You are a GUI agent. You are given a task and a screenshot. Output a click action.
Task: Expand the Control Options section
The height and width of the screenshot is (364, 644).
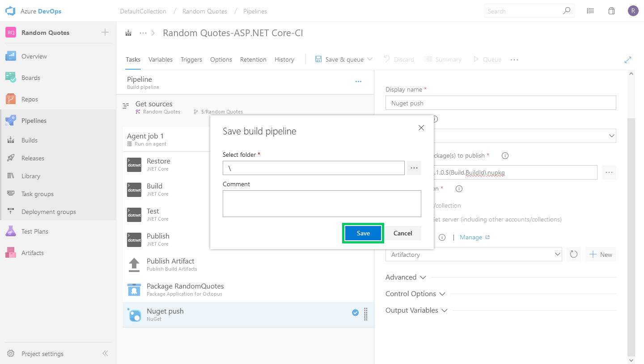[x=415, y=293]
